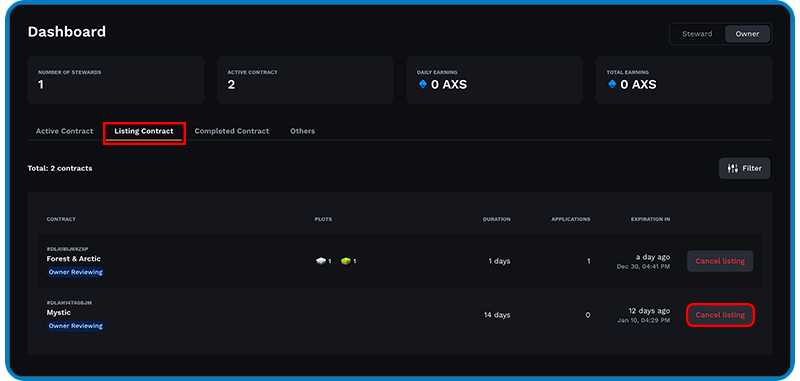
Task: Click the contract ID above Forest & Arctic
Action: click(x=67, y=249)
